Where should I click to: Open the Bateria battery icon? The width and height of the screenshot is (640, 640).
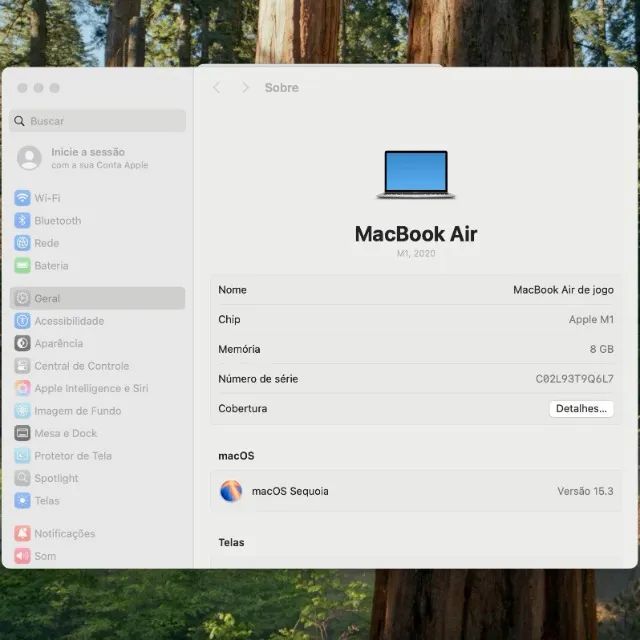coord(22,266)
